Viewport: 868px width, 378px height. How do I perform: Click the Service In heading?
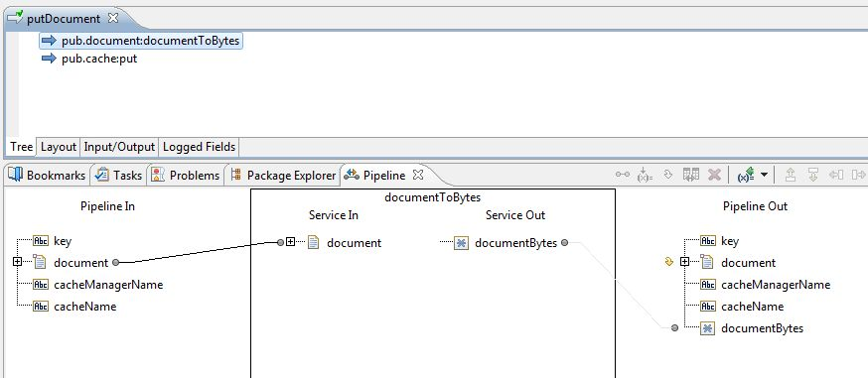[334, 215]
